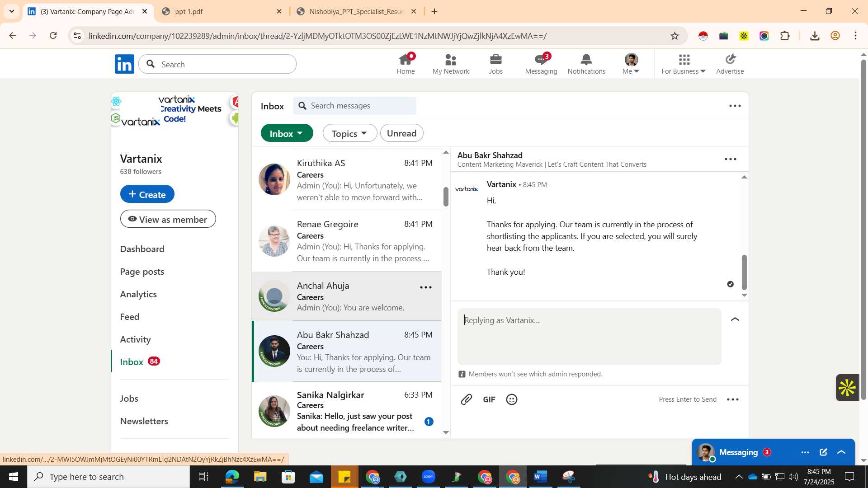868x488 pixels.
Task: Open Feed in sidebar
Action: click(130, 317)
